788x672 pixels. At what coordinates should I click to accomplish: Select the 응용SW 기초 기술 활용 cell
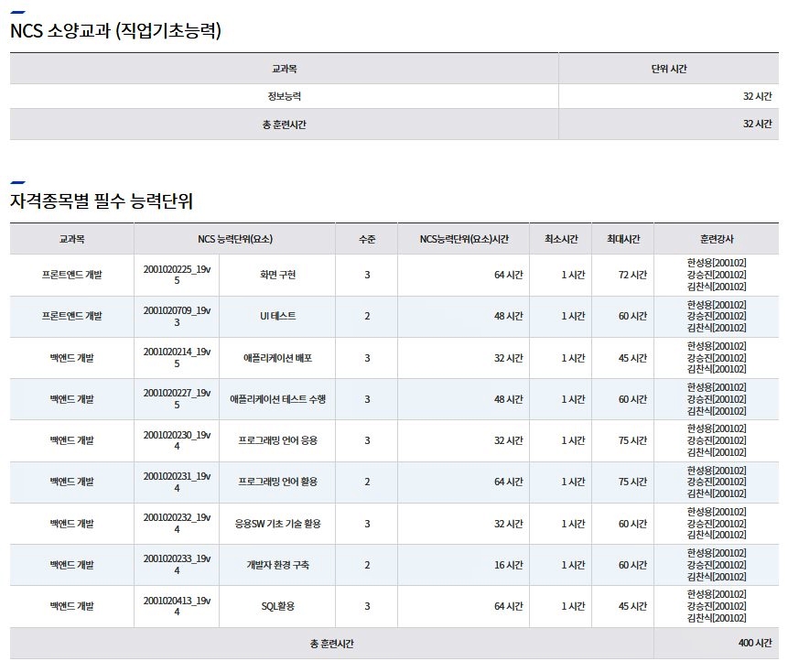(x=277, y=524)
